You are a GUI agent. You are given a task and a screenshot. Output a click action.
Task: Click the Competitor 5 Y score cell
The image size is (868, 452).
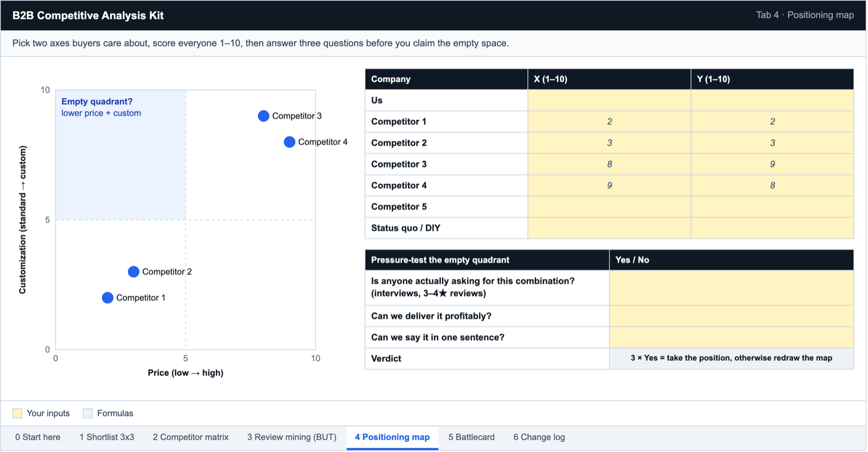coord(773,207)
